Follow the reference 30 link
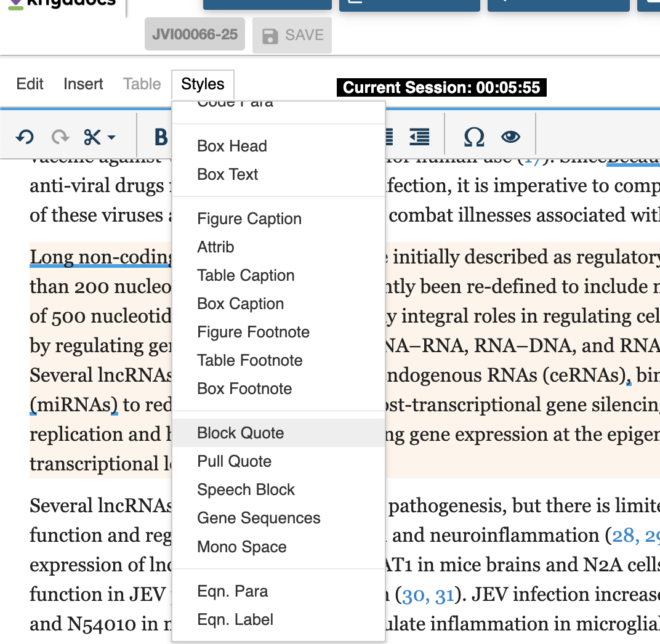660x644 pixels. pos(412,595)
